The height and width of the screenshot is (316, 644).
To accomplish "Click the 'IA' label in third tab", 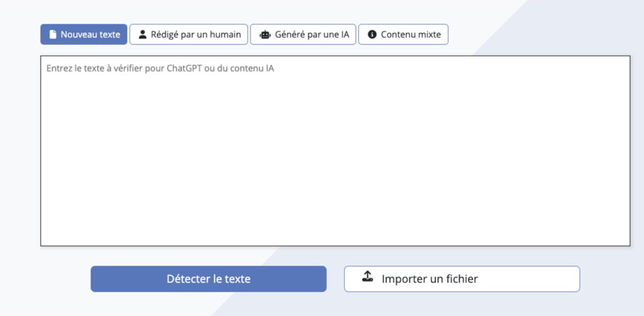I will tap(345, 35).
